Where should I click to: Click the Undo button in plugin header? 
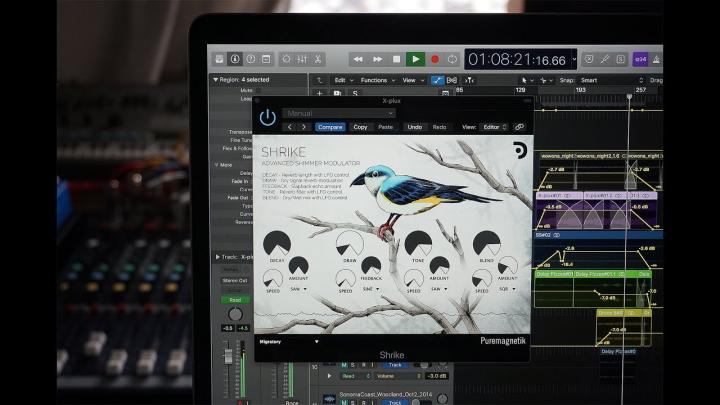click(x=415, y=127)
